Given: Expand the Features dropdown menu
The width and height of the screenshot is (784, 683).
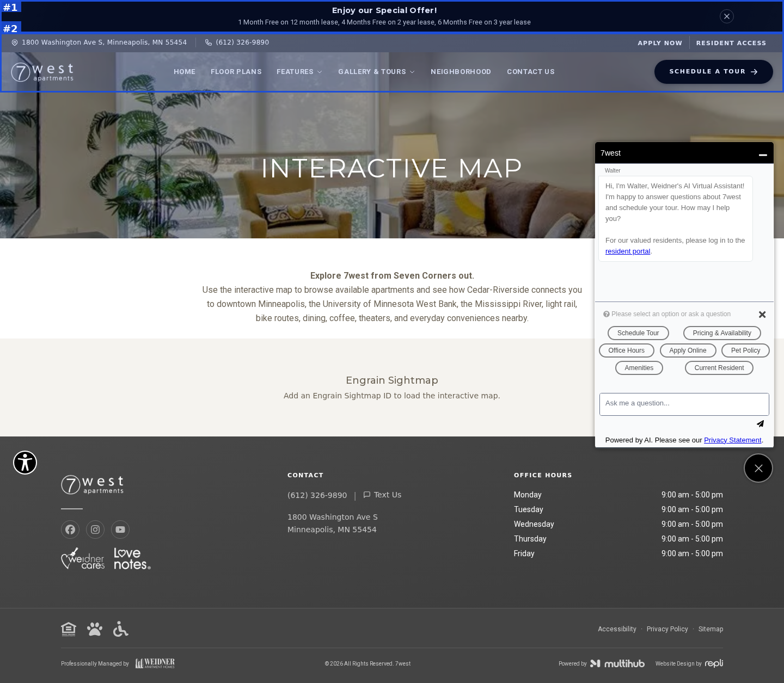Looking at the screenshot, I should pos(299,72).
